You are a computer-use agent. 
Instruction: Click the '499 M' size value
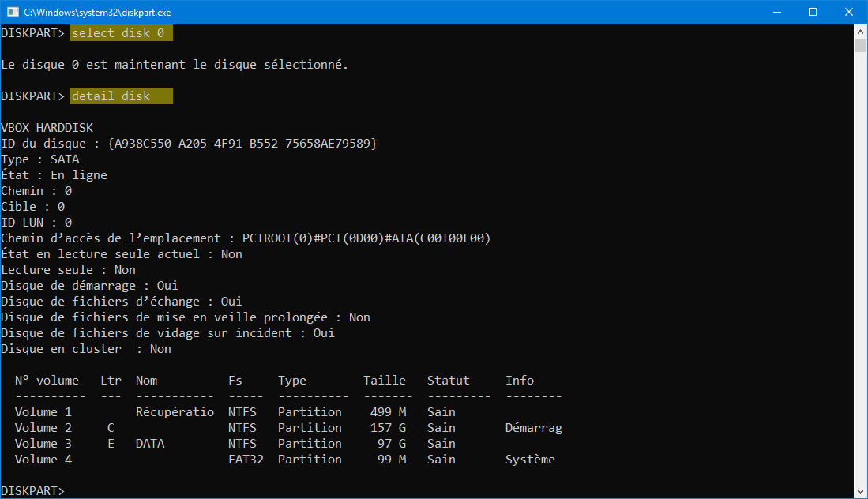tap(389, 412)
